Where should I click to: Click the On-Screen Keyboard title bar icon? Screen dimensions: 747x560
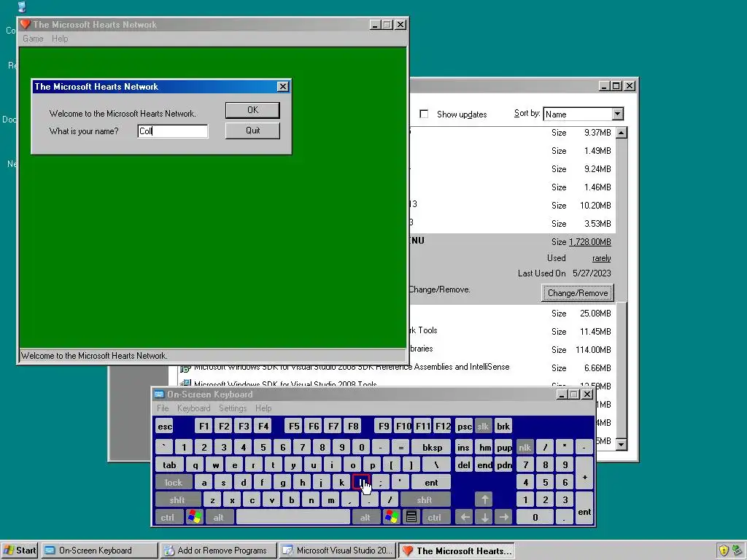pyautogui.click(x=159, y=394)
